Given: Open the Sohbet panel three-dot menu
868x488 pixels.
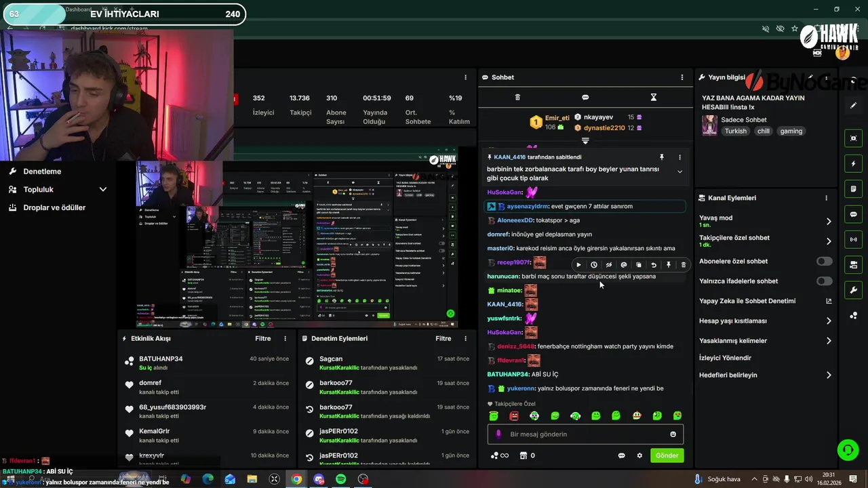Looking at the screenshot, I should pyautogui.click(x=682, y=77).
